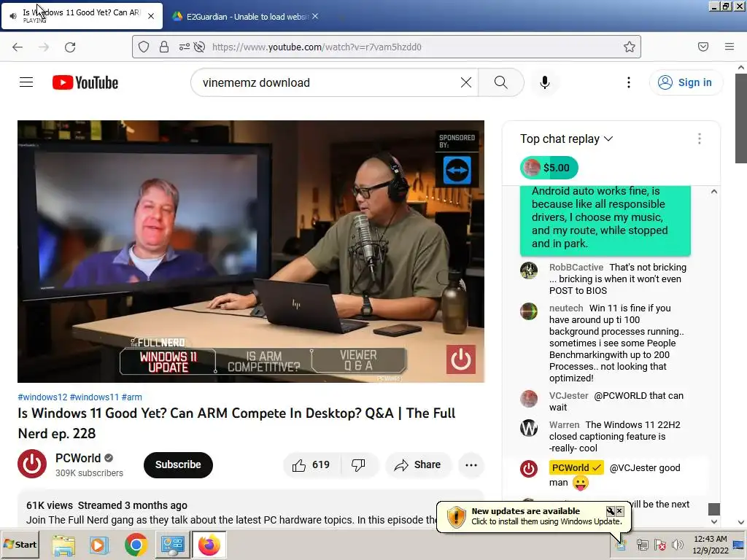Click the browser address bar URL

(317, 47)
